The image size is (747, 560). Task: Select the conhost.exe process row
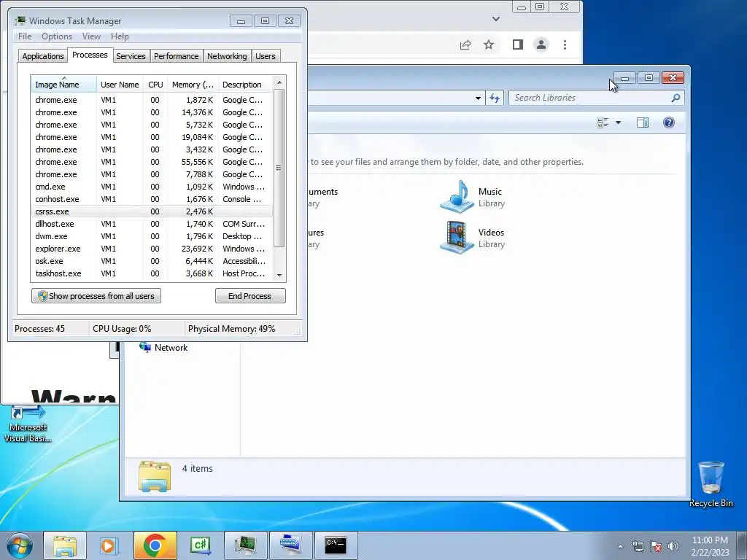pos(152,199)
